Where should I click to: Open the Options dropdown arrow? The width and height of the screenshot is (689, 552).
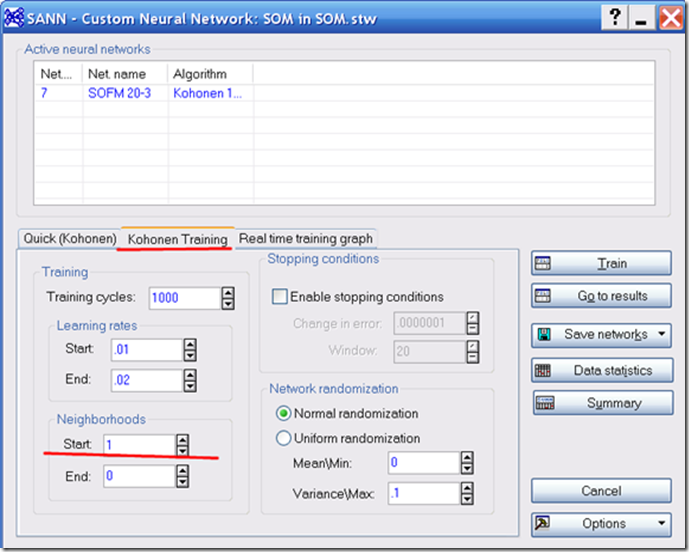coord(661,523)
